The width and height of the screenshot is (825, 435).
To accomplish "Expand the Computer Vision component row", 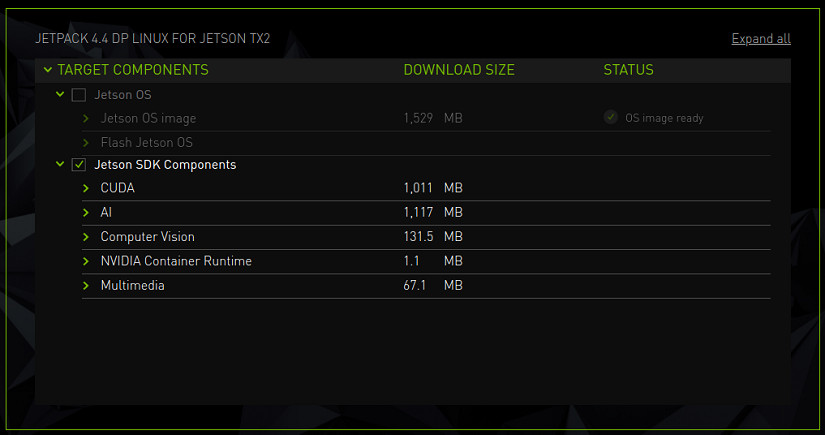I will click(x=86, y=237).
